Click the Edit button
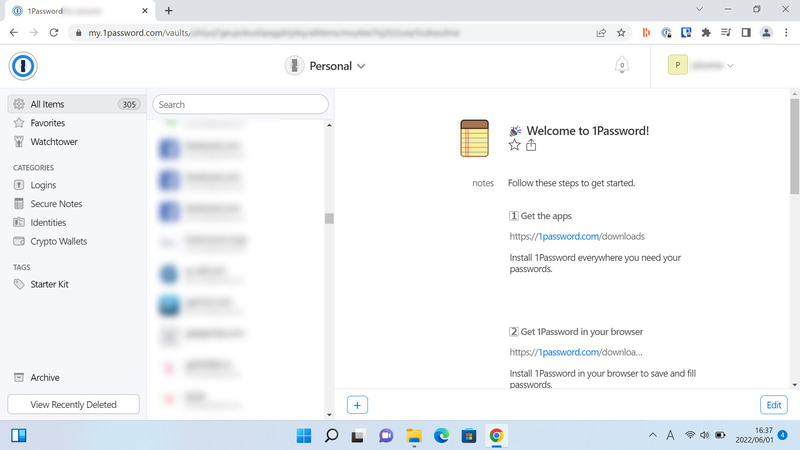The image size is (800, 450). [x=773, y=405]
